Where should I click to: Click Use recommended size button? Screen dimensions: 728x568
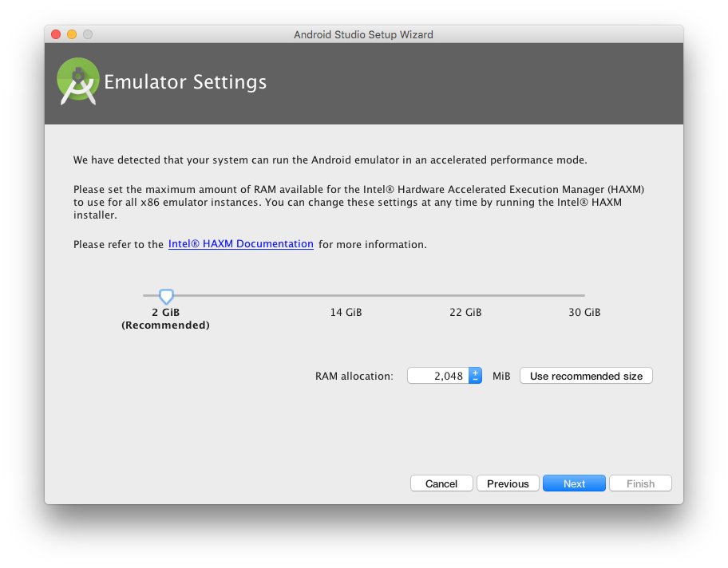tap(586, 376)
